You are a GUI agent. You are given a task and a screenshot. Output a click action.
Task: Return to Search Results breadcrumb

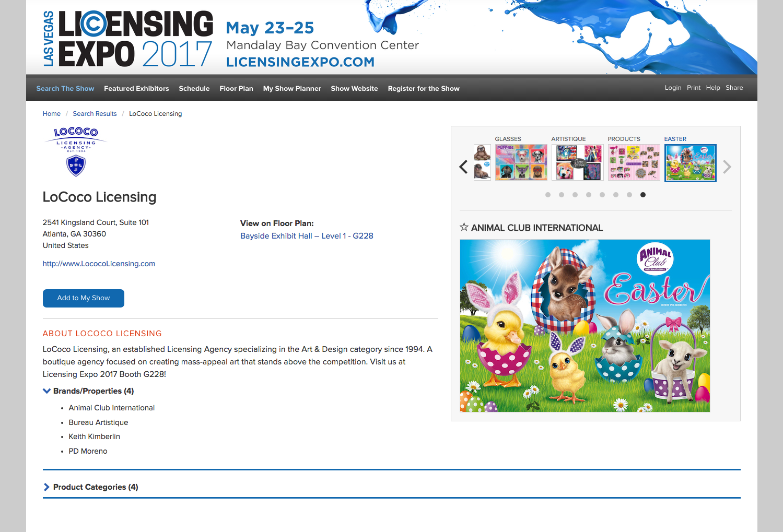pyautogui.click(x=95, y=114)
